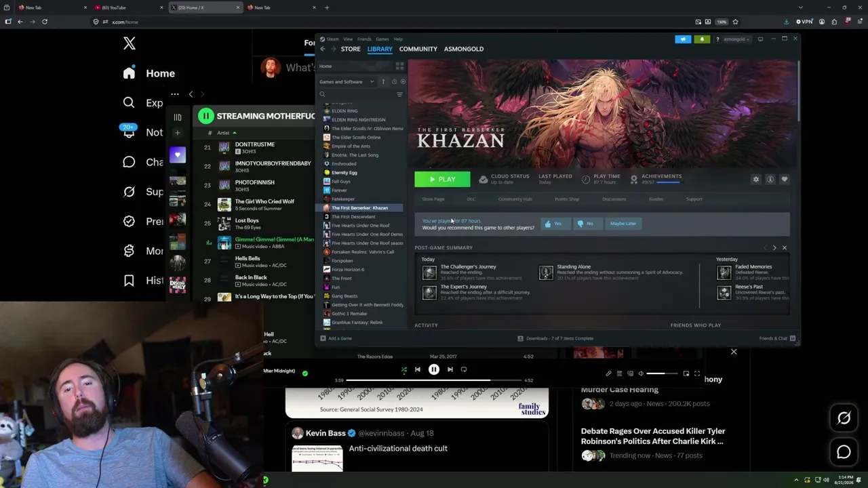Image resolution: width=868 pixels, height=488 pixels.
Task: Click the green PLAY button for Khazan
Action: coord(442,179)
